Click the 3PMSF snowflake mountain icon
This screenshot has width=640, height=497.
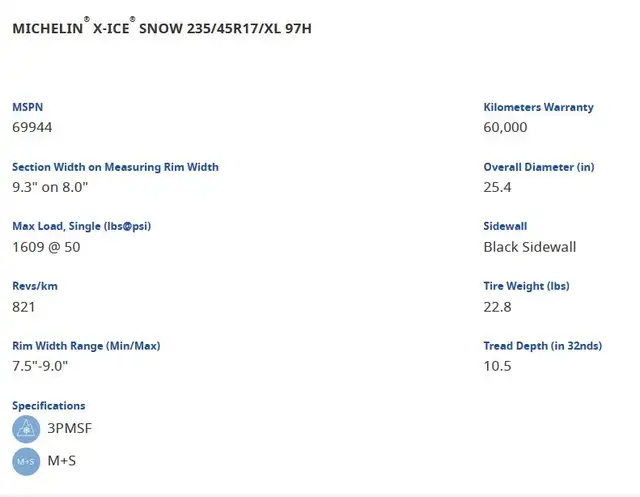[26, 429]
